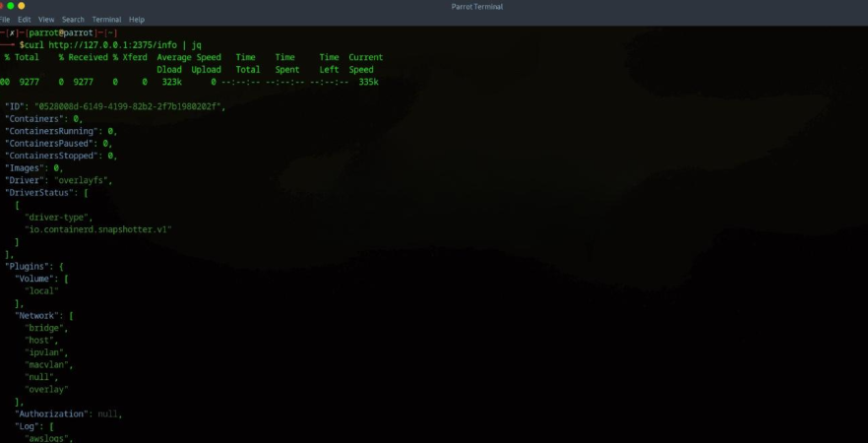Open the File menu

[4, 19]
